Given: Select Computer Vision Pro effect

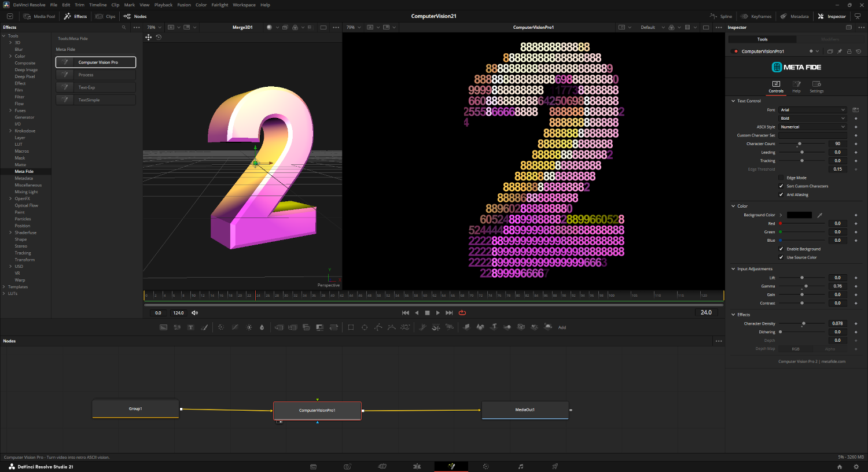Looking at the screenshot, I should (96, 62).
